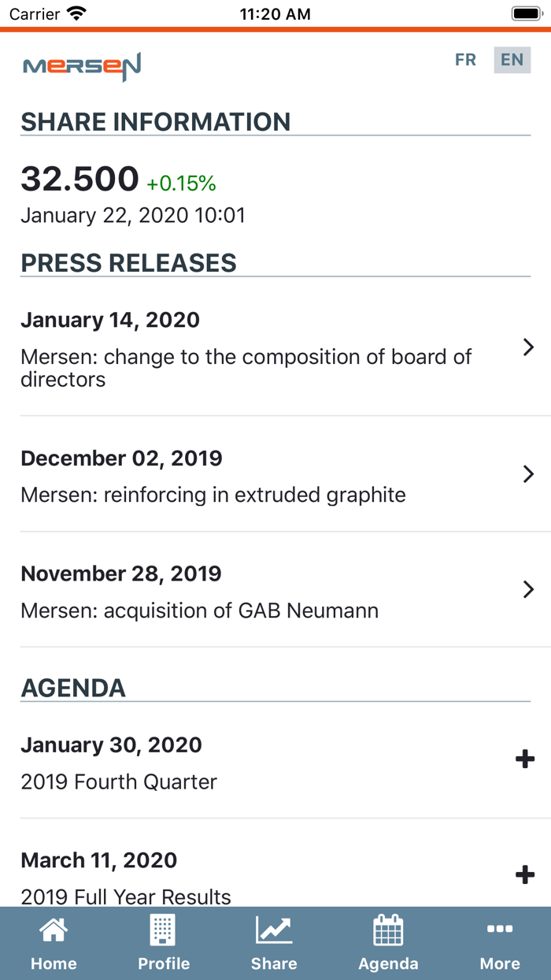Open the board of directors press release
The width and height of the screenshot is (551, 980).
point(246,368)
